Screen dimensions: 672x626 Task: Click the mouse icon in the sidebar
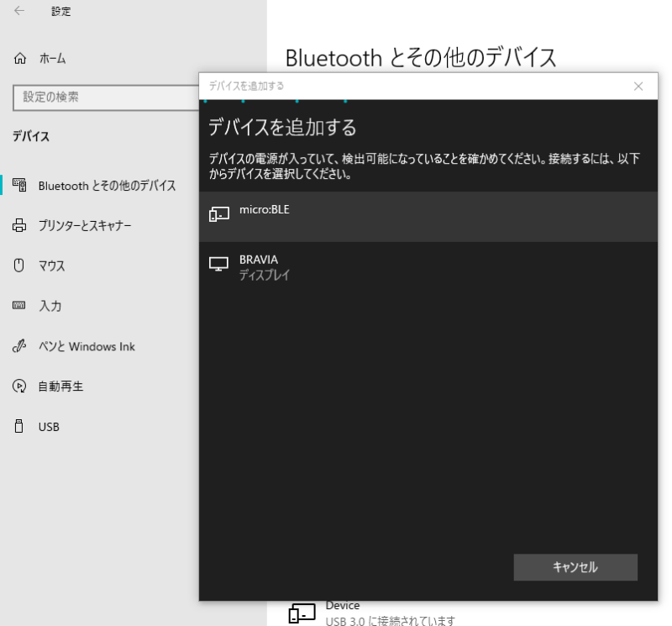click(x=19, y=266)
